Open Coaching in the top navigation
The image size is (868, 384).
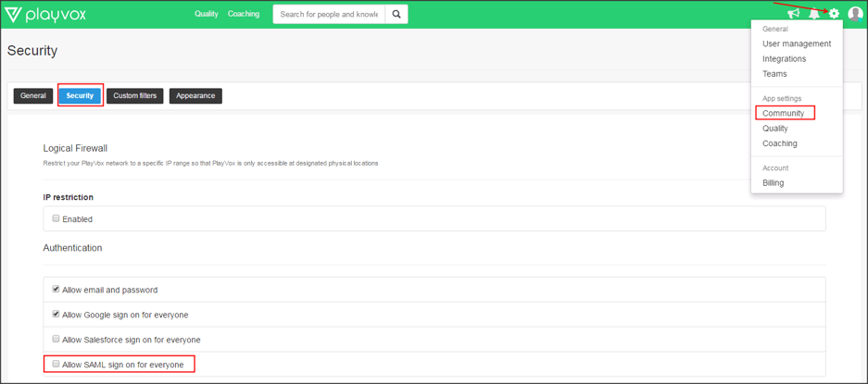point(244,14)
